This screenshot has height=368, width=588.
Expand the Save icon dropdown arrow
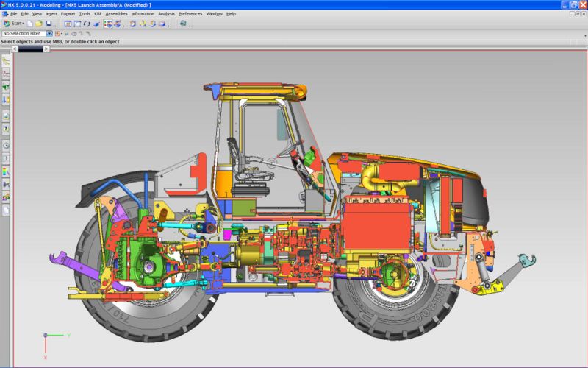pos(55,24)
